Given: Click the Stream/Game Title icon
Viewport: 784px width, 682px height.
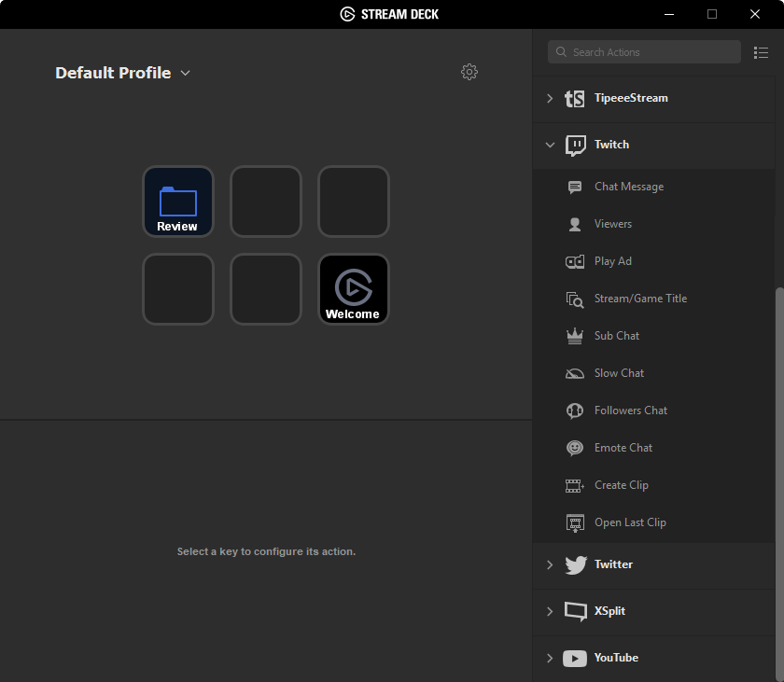Looking at the screenshot, I should pyautogui.click(x=575, y=299).
